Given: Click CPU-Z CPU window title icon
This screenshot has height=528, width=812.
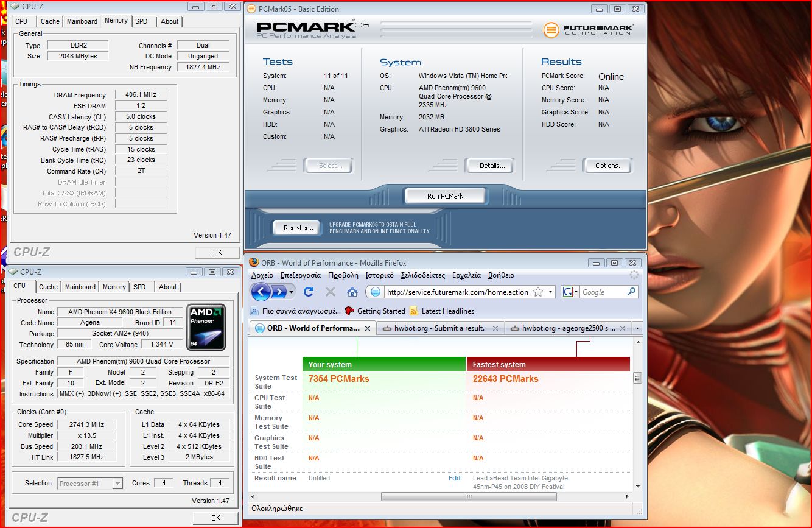Looking at the screenshot, I should point(13,272).
